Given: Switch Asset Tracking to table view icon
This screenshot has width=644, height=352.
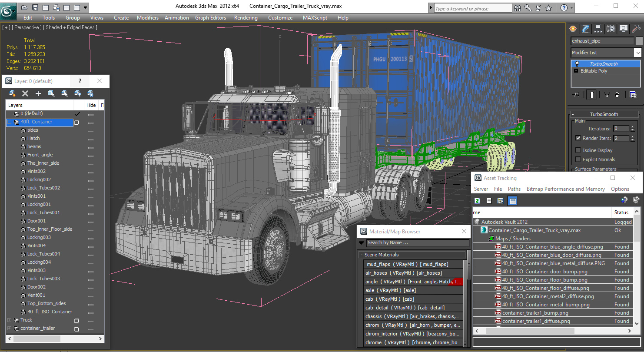Looking at the screenshot, I should point(512,201).
